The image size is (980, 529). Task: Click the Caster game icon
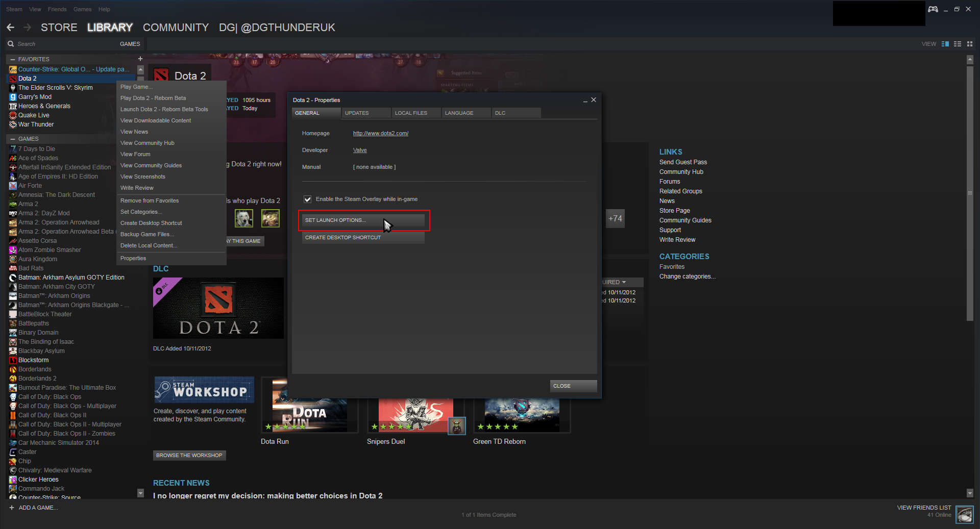click(13, 452)
